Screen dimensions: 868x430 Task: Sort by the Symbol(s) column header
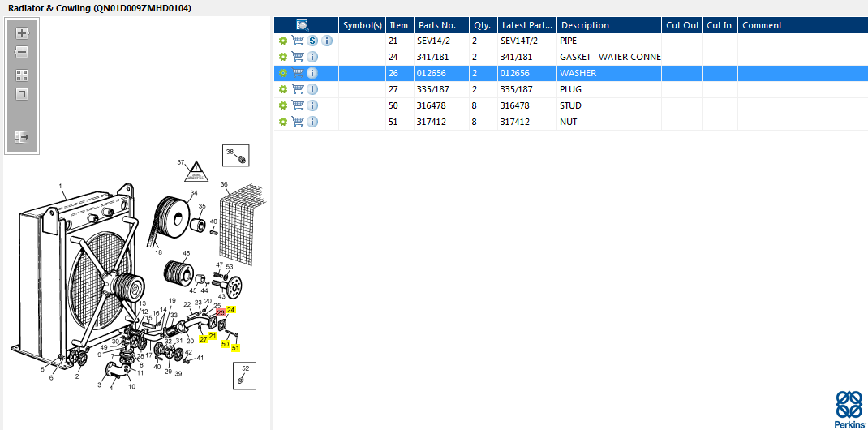[x=362, y=25]
